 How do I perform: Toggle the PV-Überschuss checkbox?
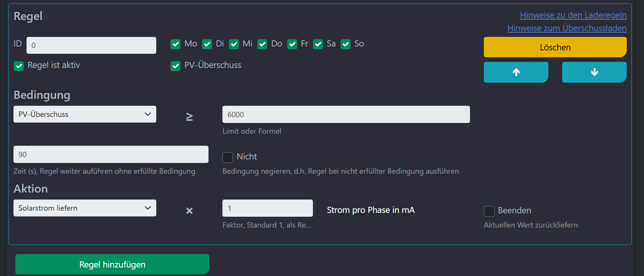click(x=175, y=66)
